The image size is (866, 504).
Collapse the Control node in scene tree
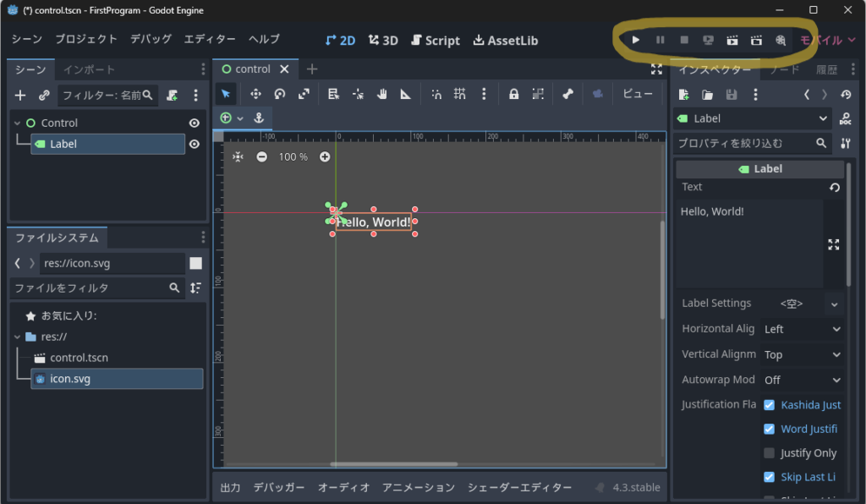click(17, 123)
